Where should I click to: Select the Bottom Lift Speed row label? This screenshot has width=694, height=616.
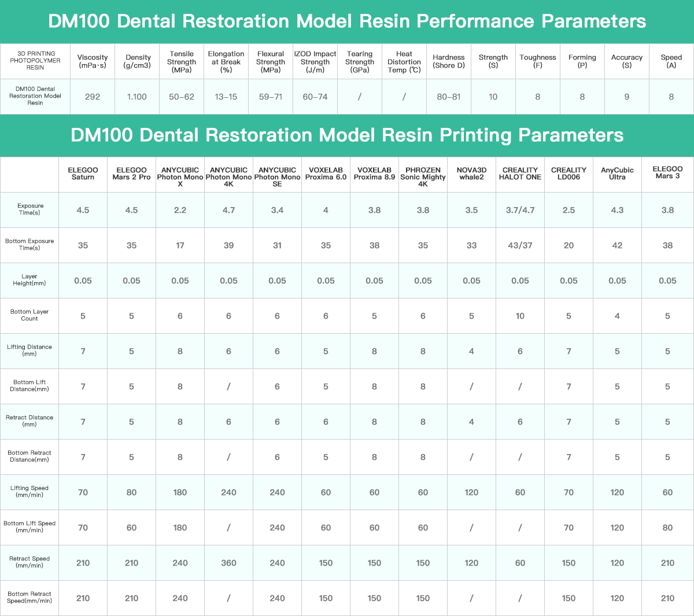(29, 527)
